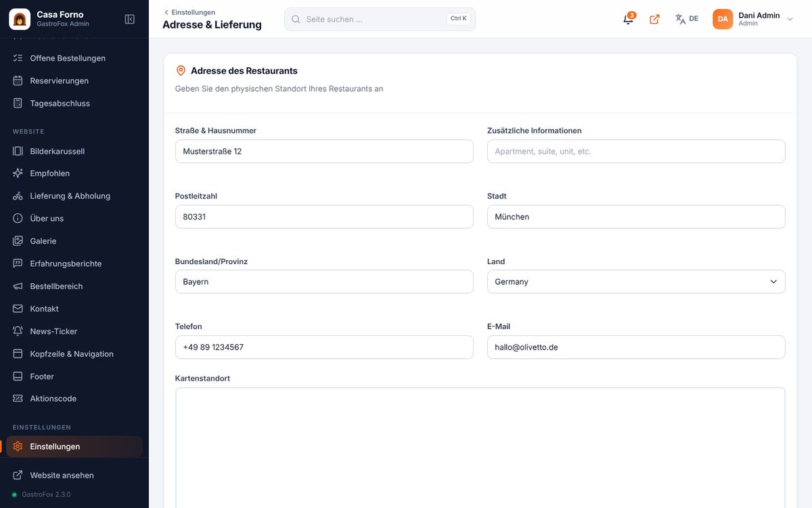Click the GastroFox 2.3.0 version text
Screen dimensions: 812x508
(46, 494)
